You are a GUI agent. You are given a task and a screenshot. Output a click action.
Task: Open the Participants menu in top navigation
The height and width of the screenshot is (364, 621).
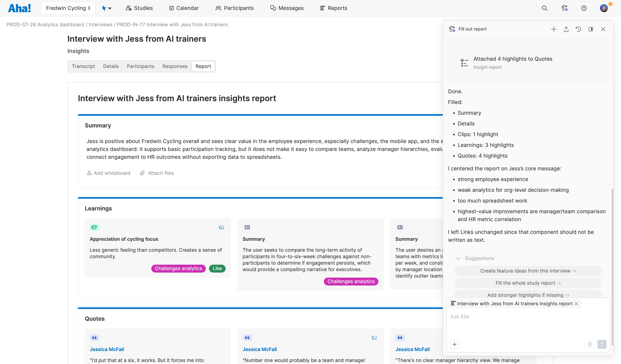[x=234, y=8]
